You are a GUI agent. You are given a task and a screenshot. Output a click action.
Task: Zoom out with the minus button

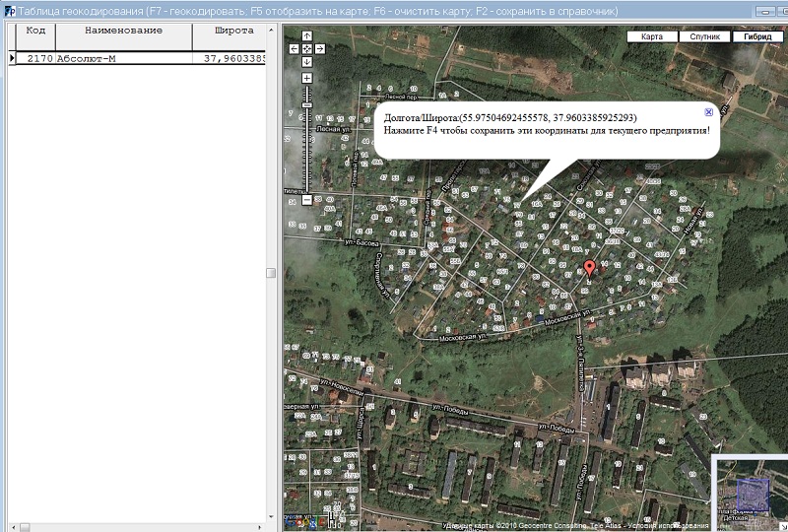click(307, 200)
